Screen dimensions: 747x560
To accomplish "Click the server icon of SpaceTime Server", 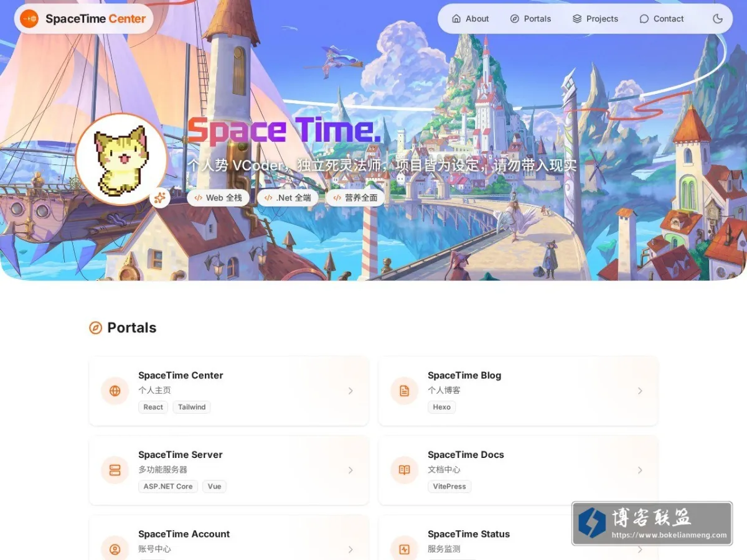I will coord(115,470).
